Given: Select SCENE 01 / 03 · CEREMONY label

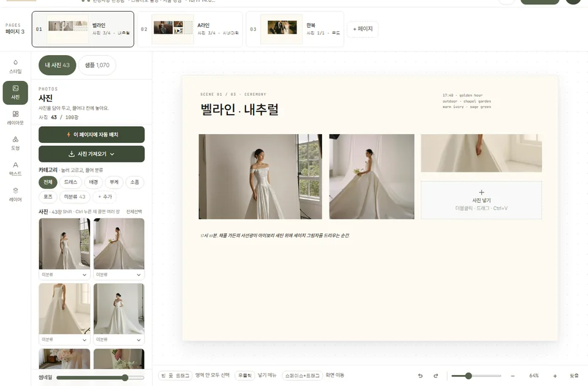Looking at the screenshot, I should click(x=233, y=94).
